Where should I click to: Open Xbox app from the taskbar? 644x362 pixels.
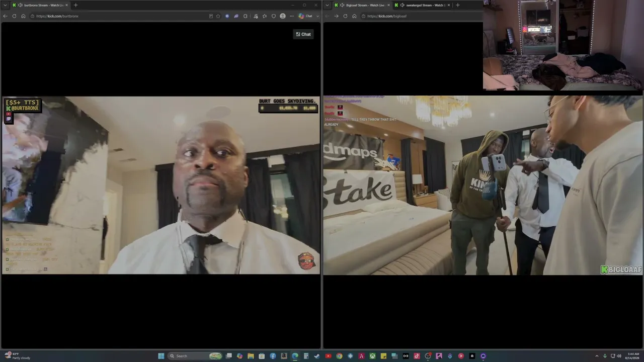372,356
